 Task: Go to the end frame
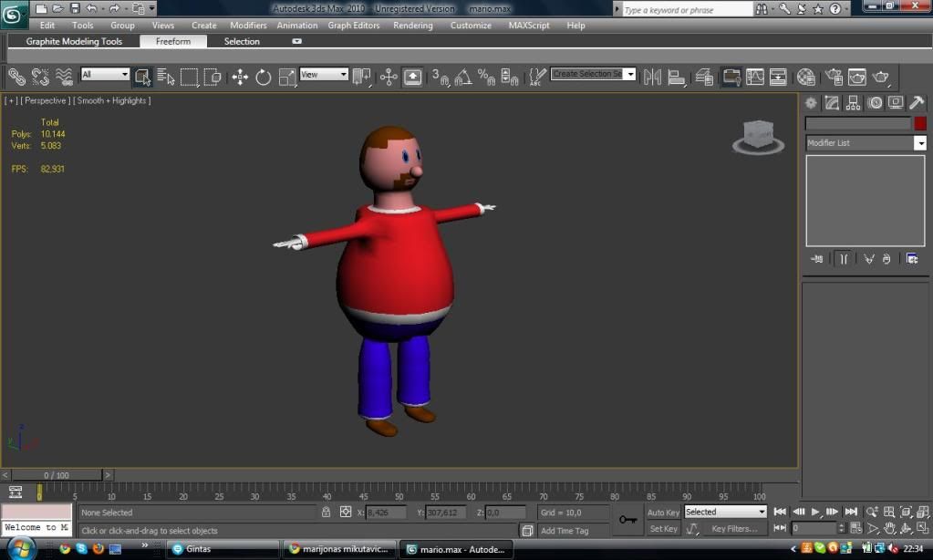coord(851,512)
